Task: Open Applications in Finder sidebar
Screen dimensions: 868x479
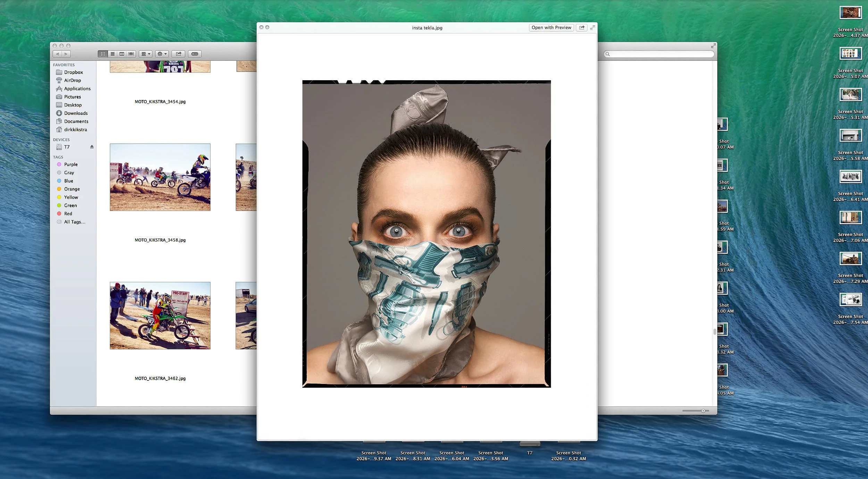Action: coord(73,89)
